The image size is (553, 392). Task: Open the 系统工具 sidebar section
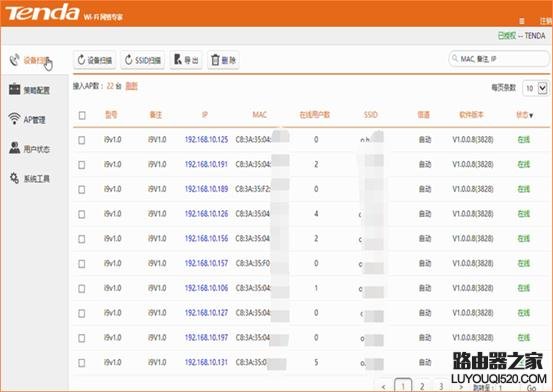coord(30,178)
